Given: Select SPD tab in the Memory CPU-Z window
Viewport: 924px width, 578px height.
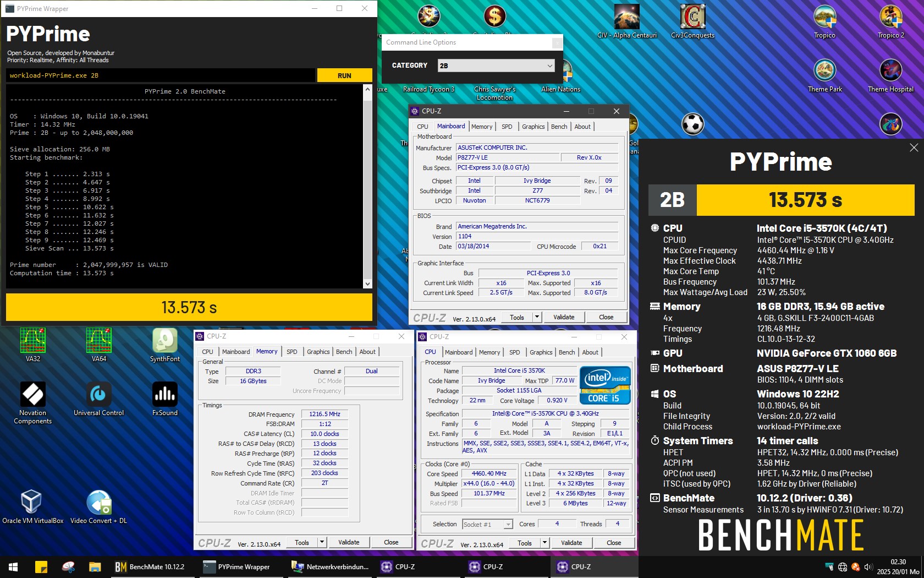Looking at the screenshot, I should click(292, 352).
